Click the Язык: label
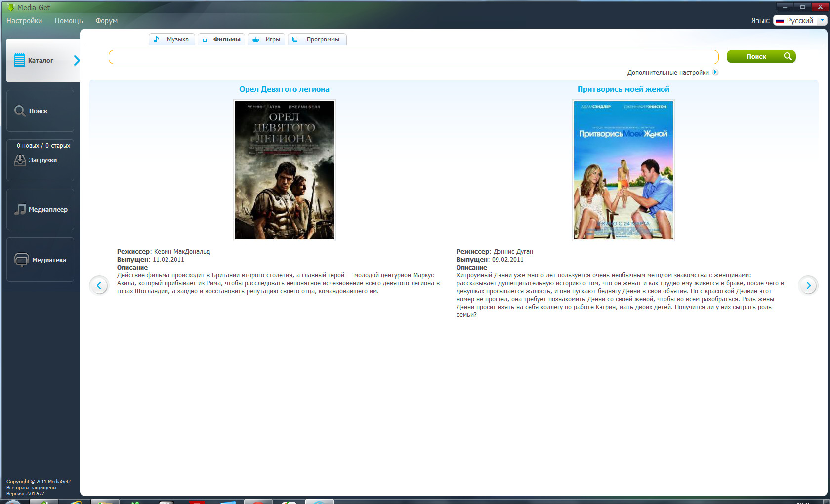Screen dimensions: 830x504 [760, 21]
